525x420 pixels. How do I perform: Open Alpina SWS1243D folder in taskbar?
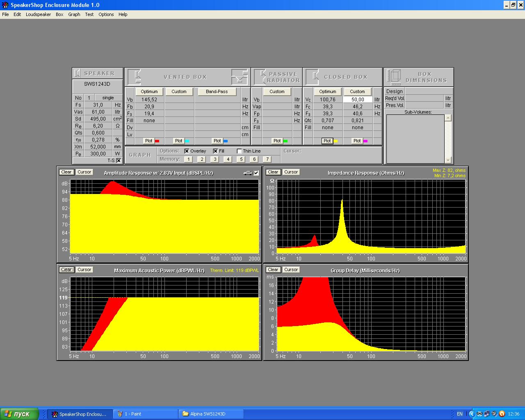(x=211, y=414)
